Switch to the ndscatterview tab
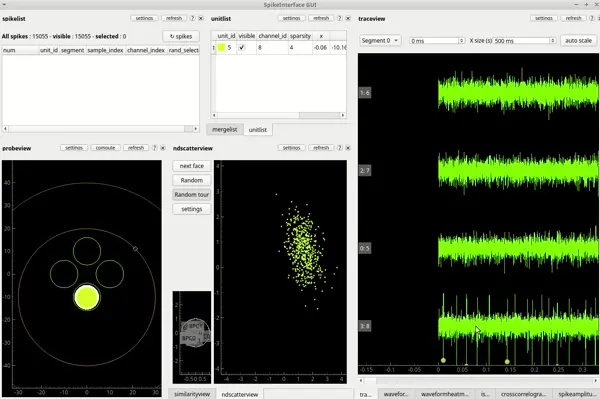This screenshot has width=600, height=399. pos(240,394)
